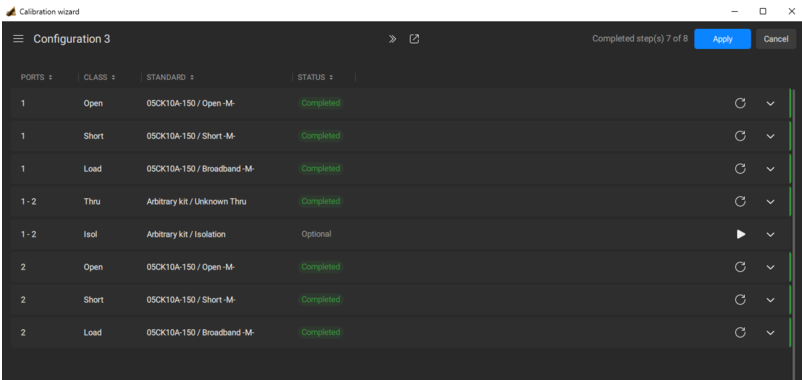Select 'Arbitrary kit / Unknown Thru' standard text
Image resolution: width=802 pixels, height=380 pixels.
tap(196, 202)
